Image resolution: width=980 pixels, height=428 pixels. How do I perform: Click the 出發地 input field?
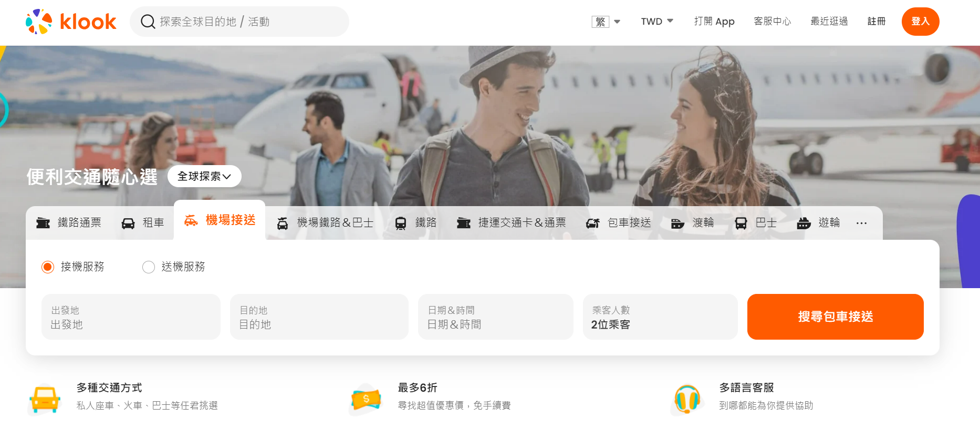point(131,317)
